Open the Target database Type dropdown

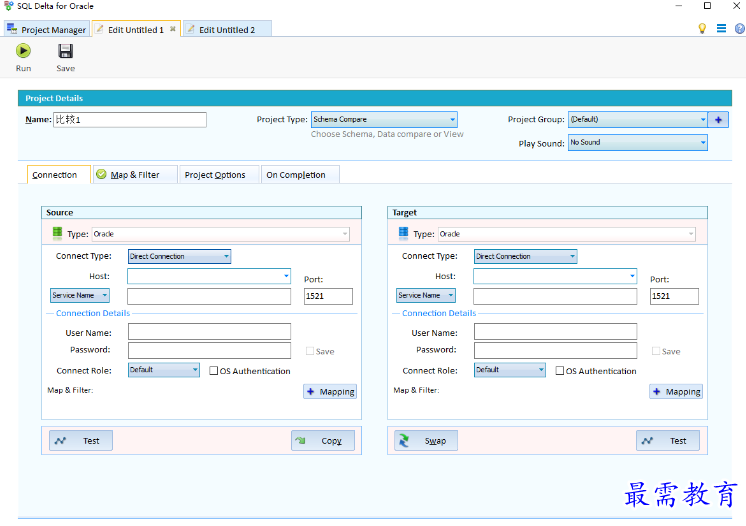point(567,234)
